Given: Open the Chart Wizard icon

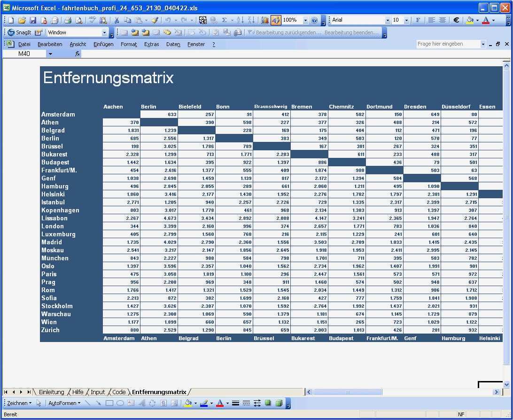Looking at the screenshot, I should [265, 20].
